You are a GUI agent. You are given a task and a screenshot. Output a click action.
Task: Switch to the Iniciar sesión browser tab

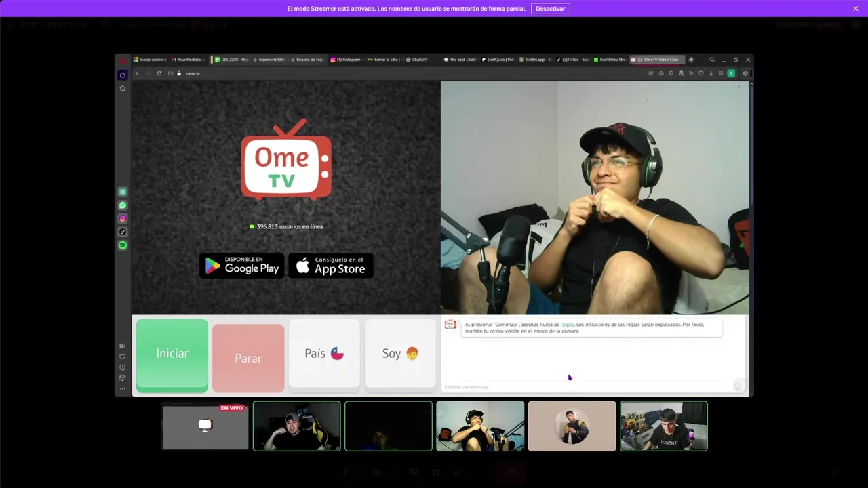click(151, 60)
